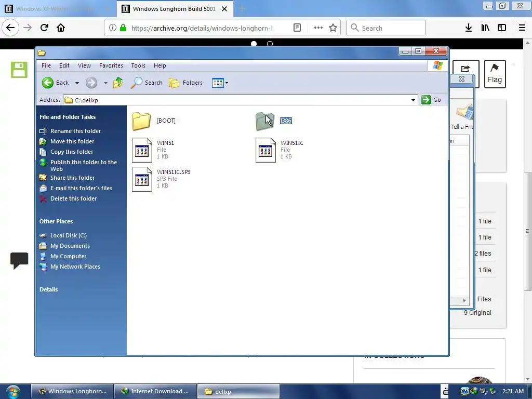This screenshot has height=399, width=532.
Task: Collapse the Other Places header
Action: pos(56,221)
